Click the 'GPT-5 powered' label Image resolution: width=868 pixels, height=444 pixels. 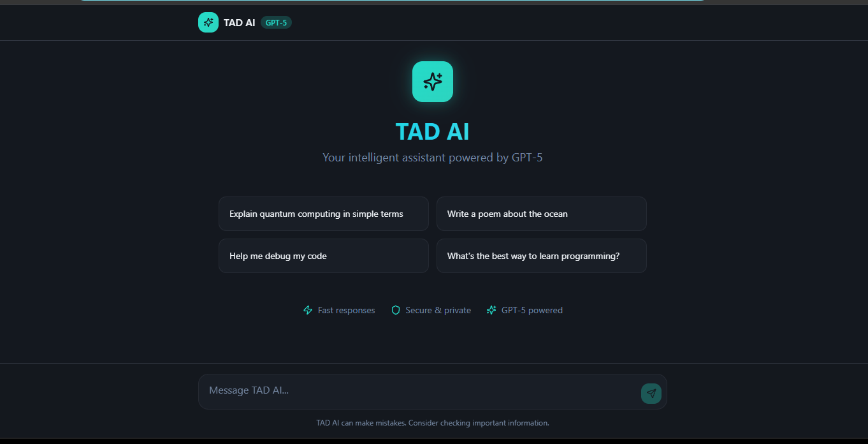[x=532, y=310]
